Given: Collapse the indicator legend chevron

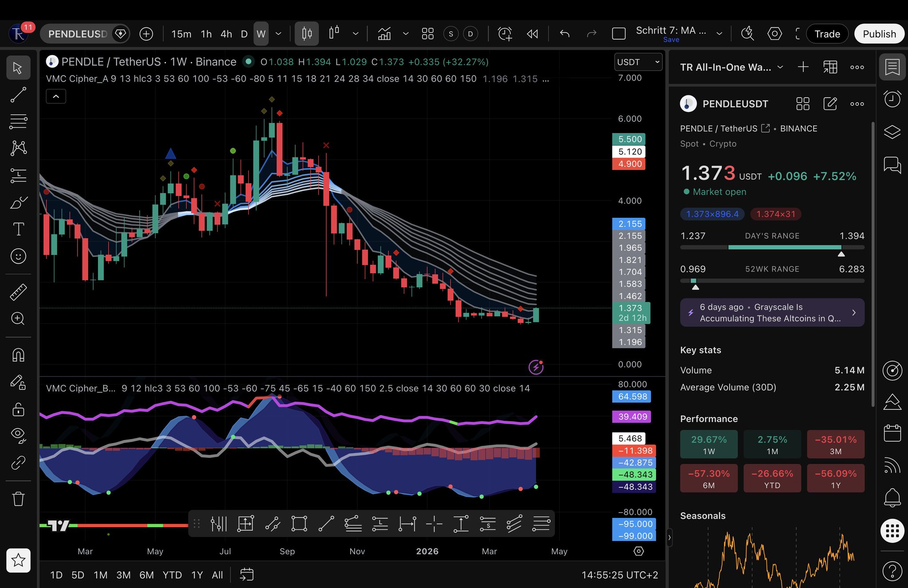Looking at the screenshot, I should [x=56, y=96].
